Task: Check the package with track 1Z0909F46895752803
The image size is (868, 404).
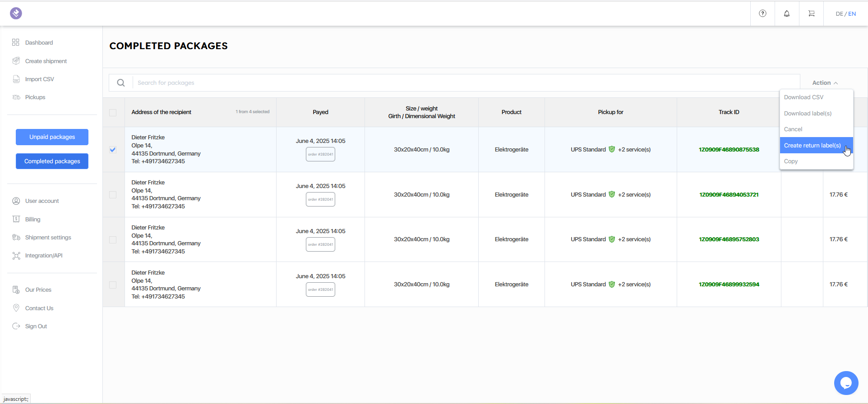Action: click(x=113, y=240)
